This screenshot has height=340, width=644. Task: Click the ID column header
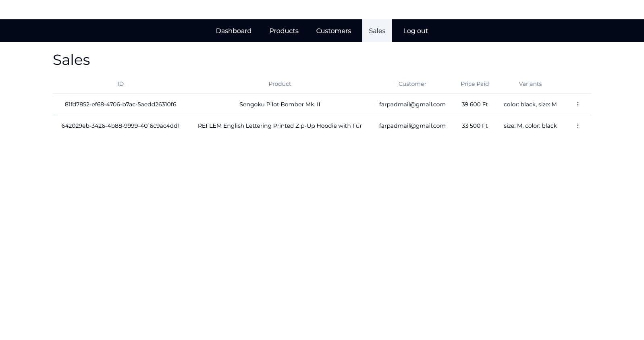(120, 84)
